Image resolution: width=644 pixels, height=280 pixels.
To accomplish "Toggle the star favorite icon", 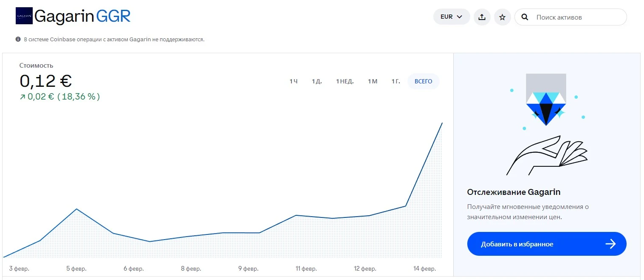I will coord(503,17).
